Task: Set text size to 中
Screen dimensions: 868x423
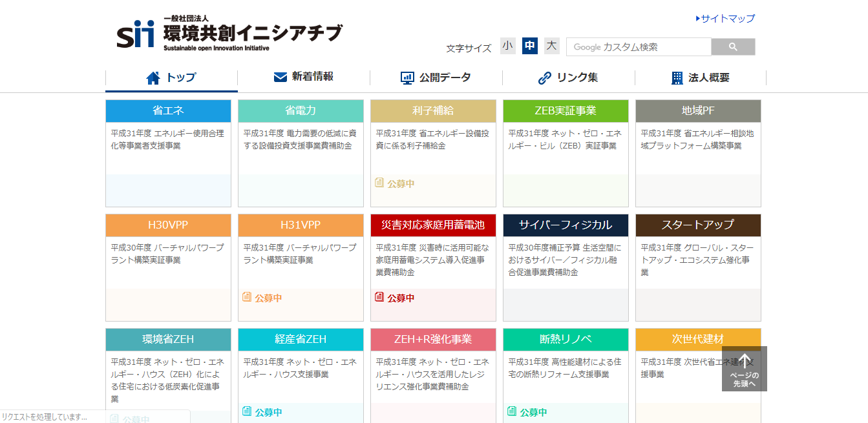Action: [x=530, y=46]
